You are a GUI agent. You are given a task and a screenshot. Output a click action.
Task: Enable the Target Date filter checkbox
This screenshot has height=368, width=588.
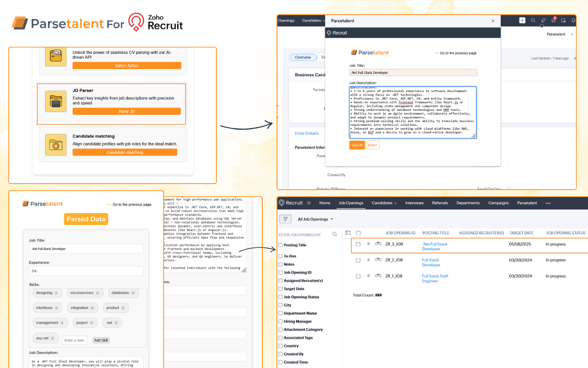click(x=281, y=289)
